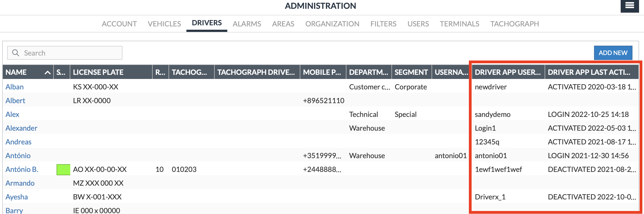This screenshot has height=214, width=644.
Task: Click the green color swatch for António B.
Action: 63,169
